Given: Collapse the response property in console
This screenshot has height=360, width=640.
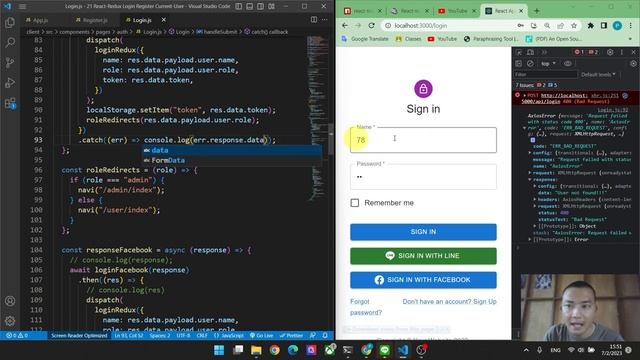Looking at the screenshot, I should 530,179.
